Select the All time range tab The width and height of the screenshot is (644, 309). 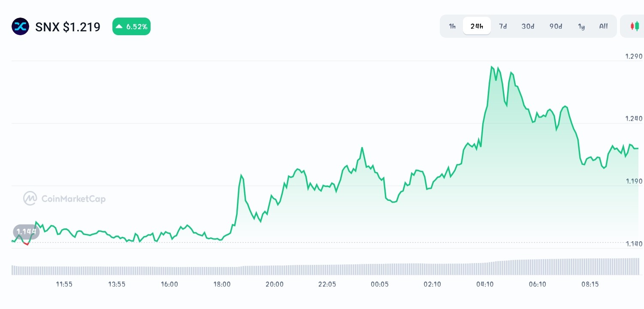(603, 26)
